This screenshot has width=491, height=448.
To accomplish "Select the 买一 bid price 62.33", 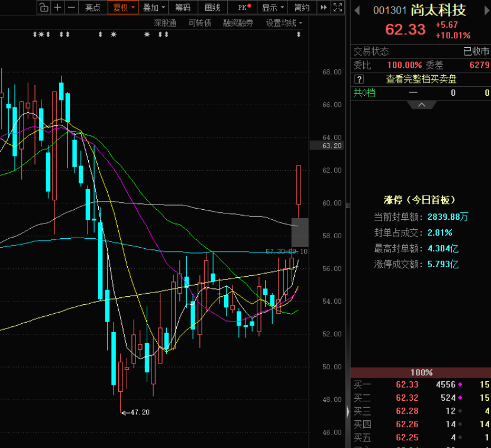I will click(x=407, y=385).
